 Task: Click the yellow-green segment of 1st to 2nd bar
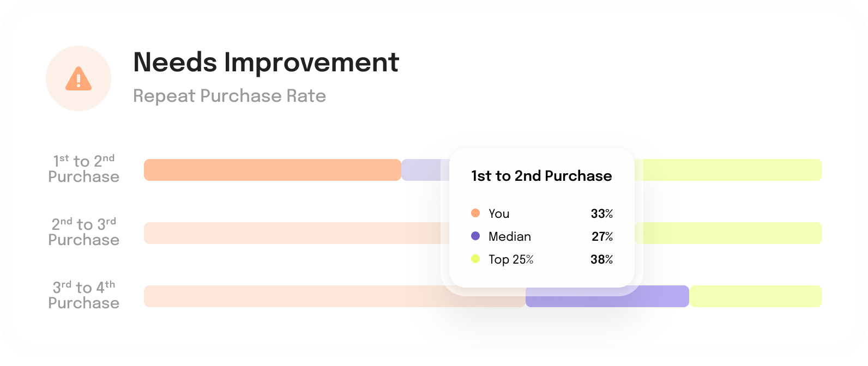click(731, 170)
